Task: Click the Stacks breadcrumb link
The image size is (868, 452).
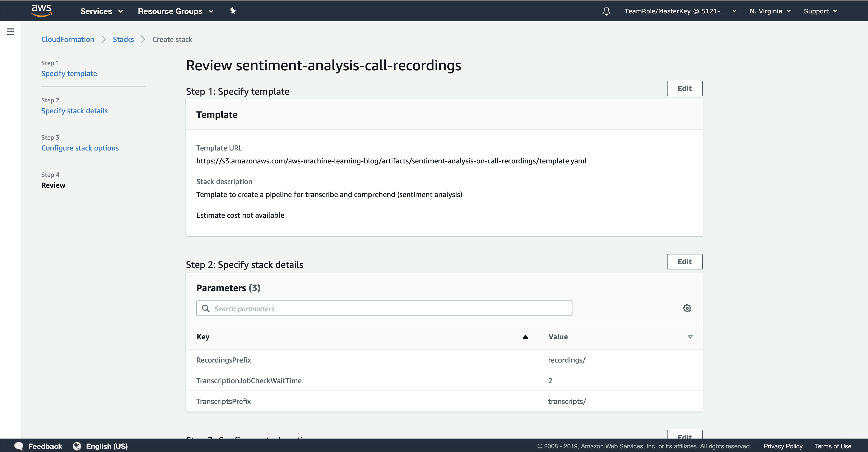Action: (x=123, y=40)
